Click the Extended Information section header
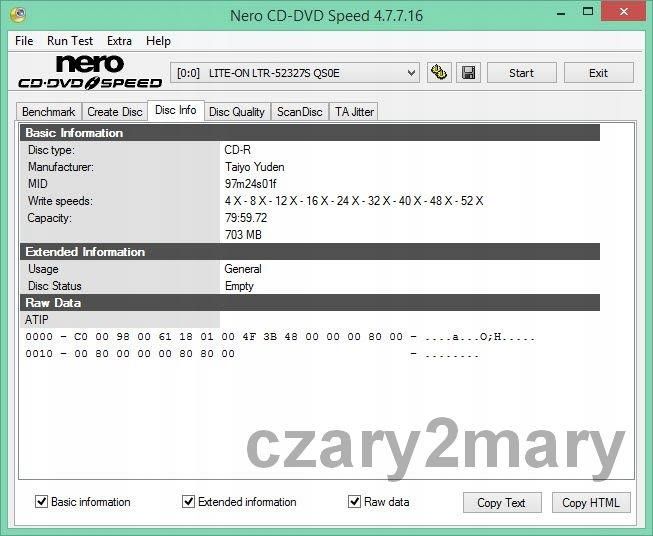The height and width of the screenshot is (536, 653). tap(310, 252)
